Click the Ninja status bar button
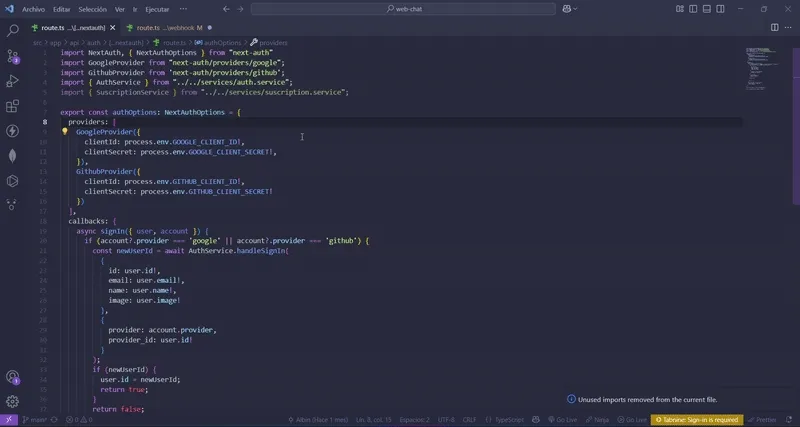The height and width of the screenshot is (427, 800). point(597,420)
